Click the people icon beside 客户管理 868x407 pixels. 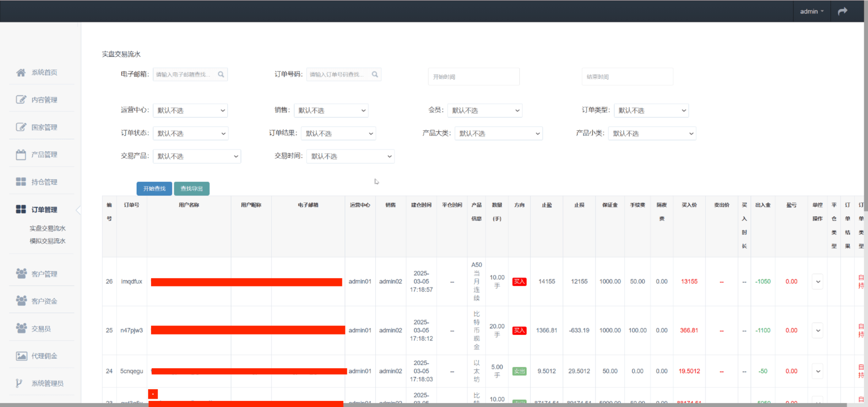(x=21, y=274)
